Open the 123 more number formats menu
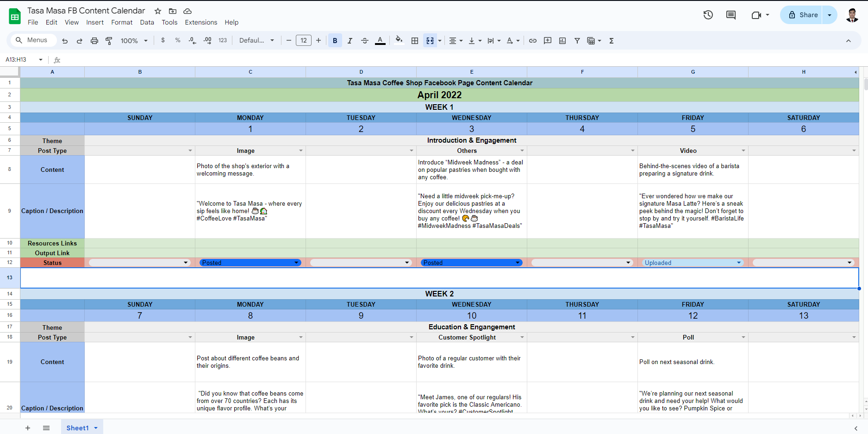This screenshot has height=434, width=868. coord(223,40)
